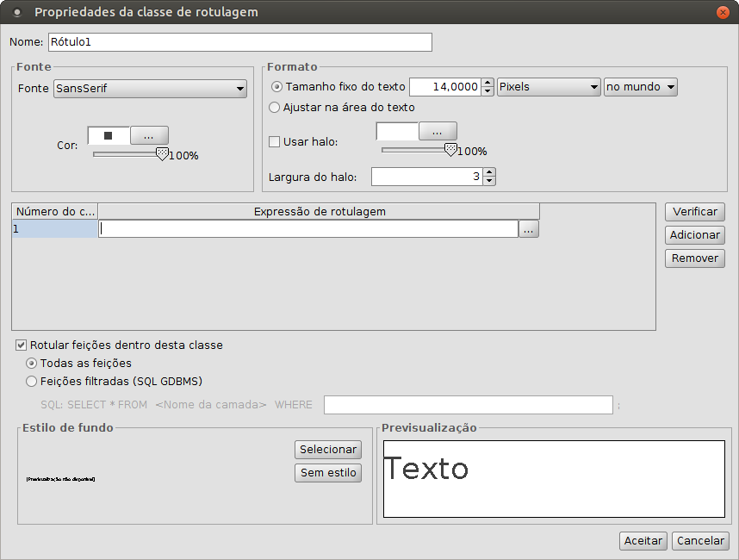Choose 'Feições filtradas (SQL GDBMS)' radio

tap(32, 381)
